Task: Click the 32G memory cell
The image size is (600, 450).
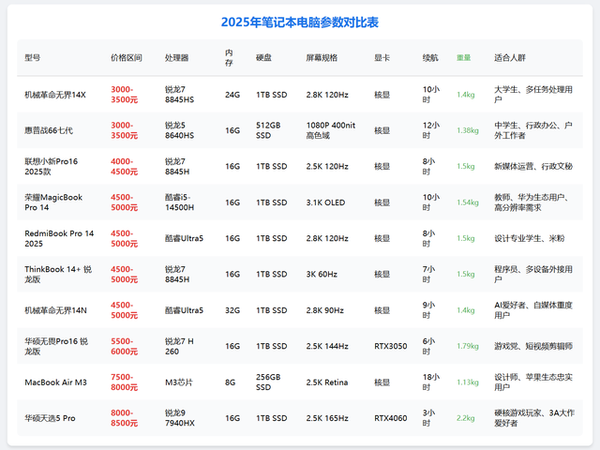Action: (x=232, y=310)
